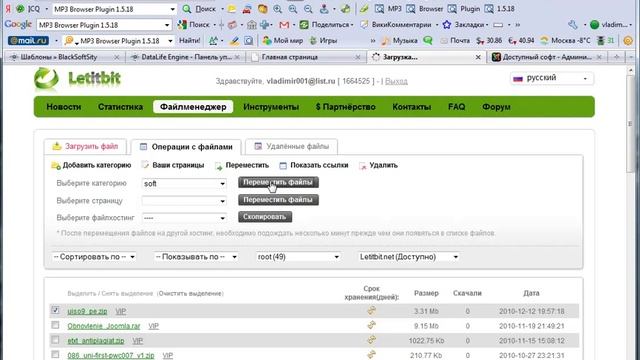Click the Показать ссылки icon

click(x=283, y=166)
